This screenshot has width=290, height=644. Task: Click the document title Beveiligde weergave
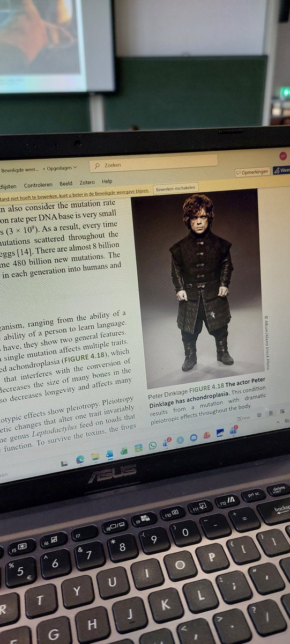pyautogui.click(x=20, y=170)
